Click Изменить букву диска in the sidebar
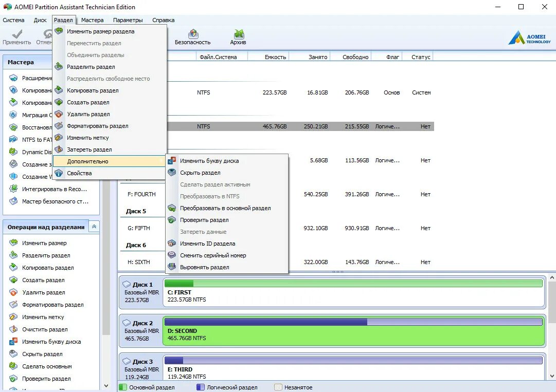Viewport: 556px width, 392px height. (x=51, y=342)
